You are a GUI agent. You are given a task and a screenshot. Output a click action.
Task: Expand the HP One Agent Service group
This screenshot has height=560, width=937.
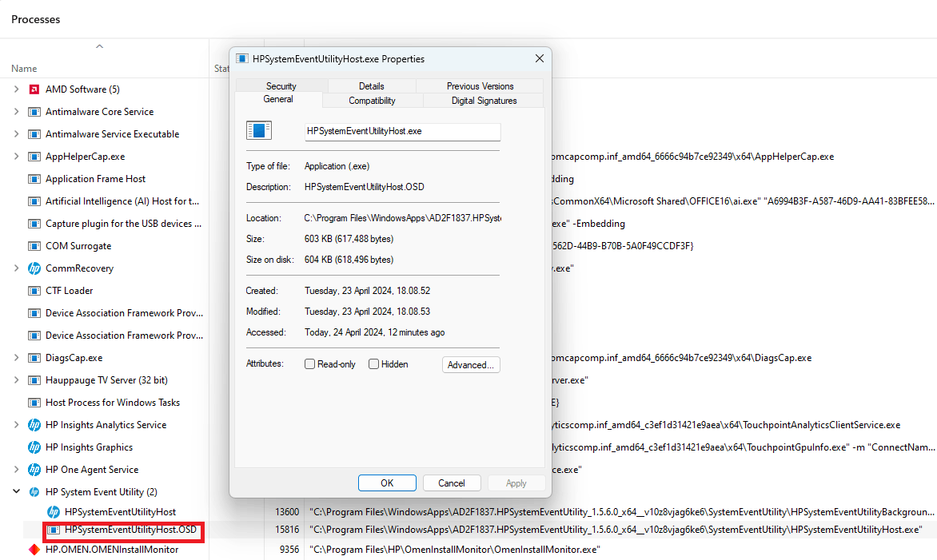coord(16,470)
